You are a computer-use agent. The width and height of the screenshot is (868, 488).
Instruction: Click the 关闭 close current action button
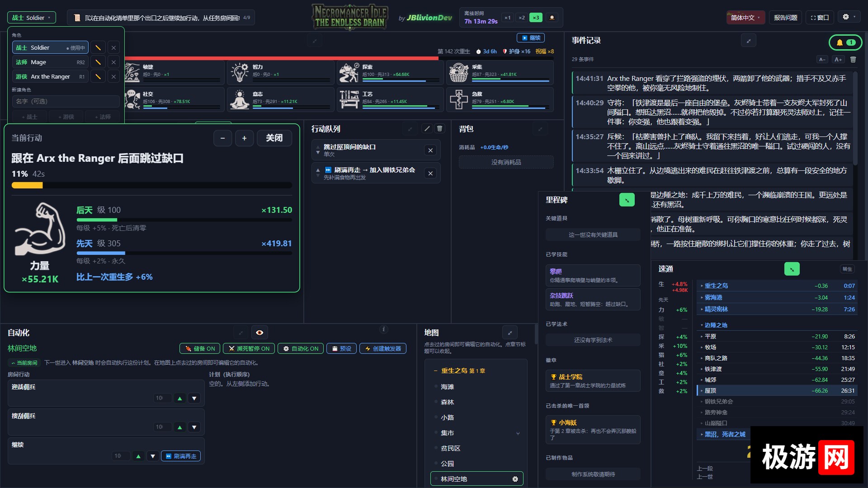pos(274,138)
